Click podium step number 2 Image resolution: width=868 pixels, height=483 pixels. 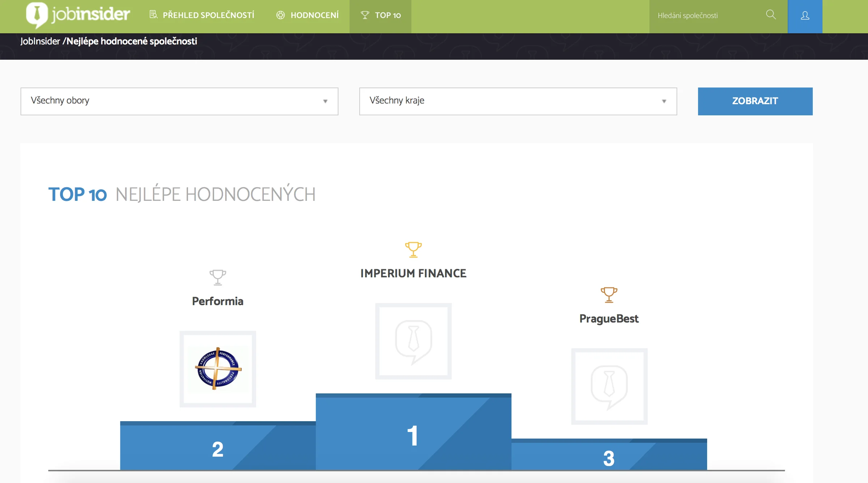pyautogui.click(x=218, y=445)
